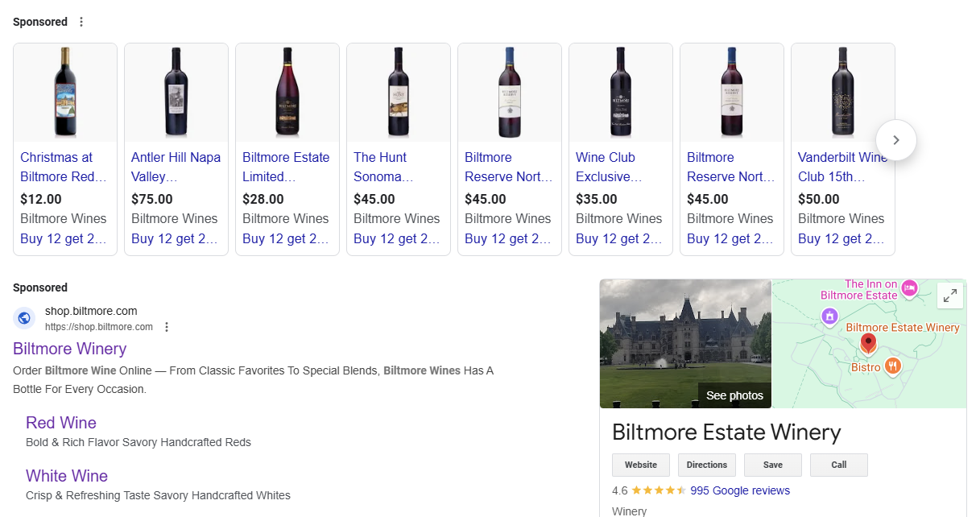Click the Directions button
Viewport: 980px width, 517px height.
707,465
